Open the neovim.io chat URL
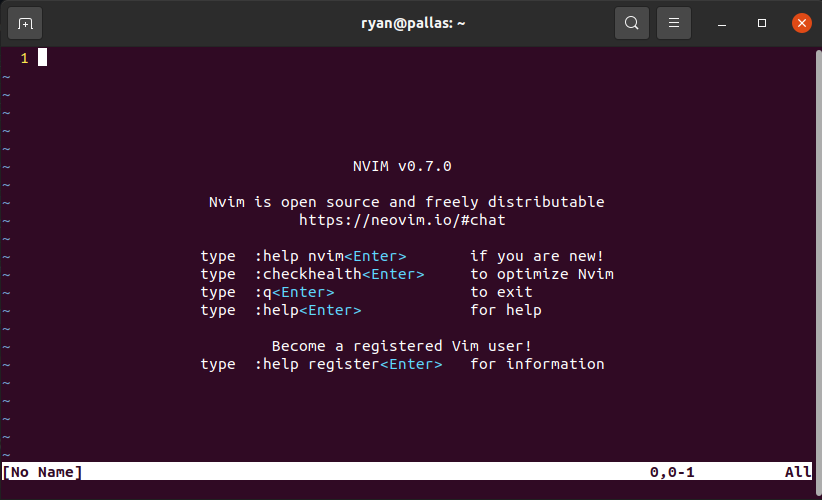Viewport: 822px width, 500px height. tap(402, 220)
